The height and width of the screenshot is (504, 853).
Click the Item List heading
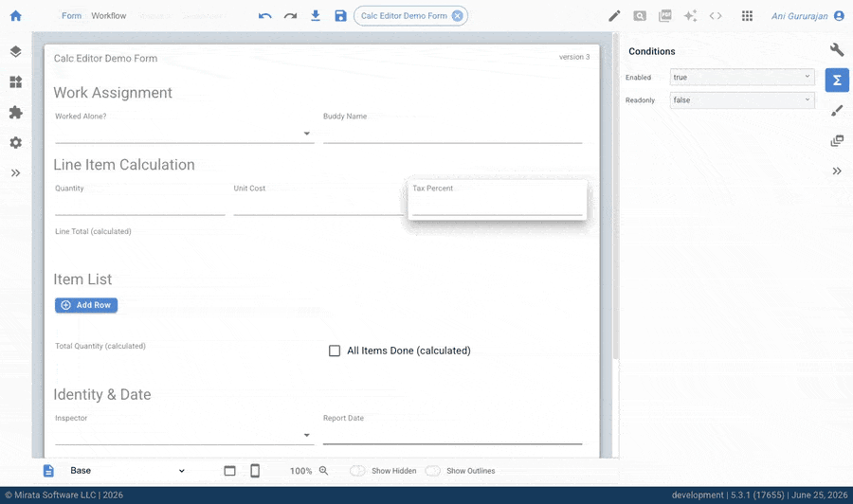82,279
